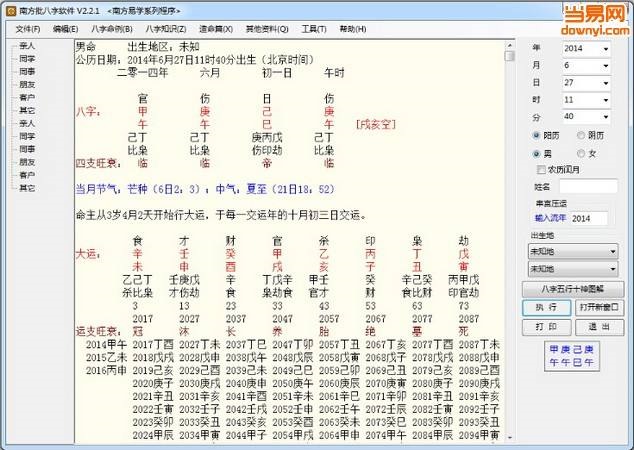Click the [戌亥空] text
This screenshot has height=450, width=634.
376,125
